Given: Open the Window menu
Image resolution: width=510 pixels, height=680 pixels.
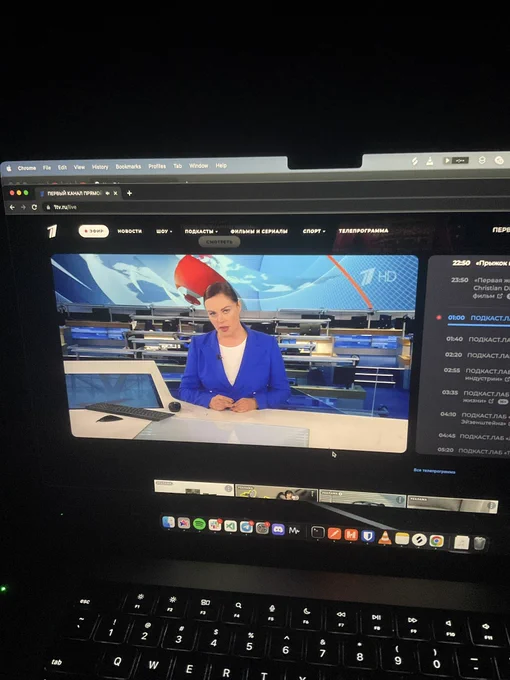Looking at the screenshot, I should point(199,166).
